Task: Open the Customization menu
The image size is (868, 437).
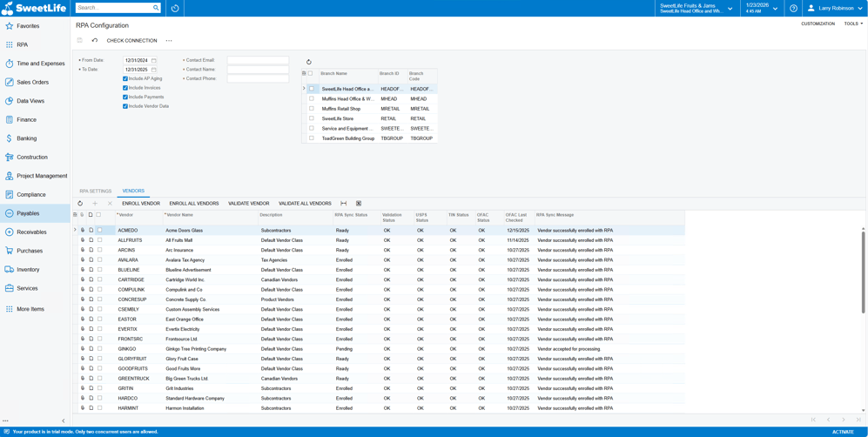Action: [818, 24]
